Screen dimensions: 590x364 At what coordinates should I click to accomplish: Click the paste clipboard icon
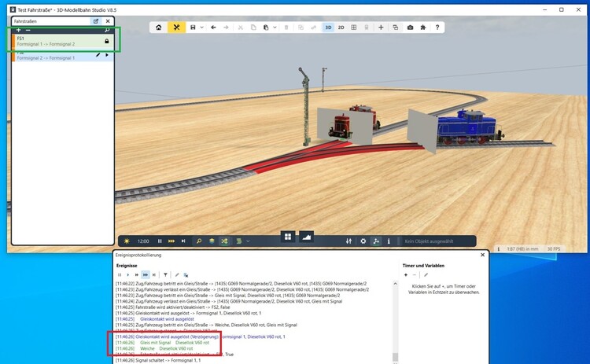click(x=266, y=28)
